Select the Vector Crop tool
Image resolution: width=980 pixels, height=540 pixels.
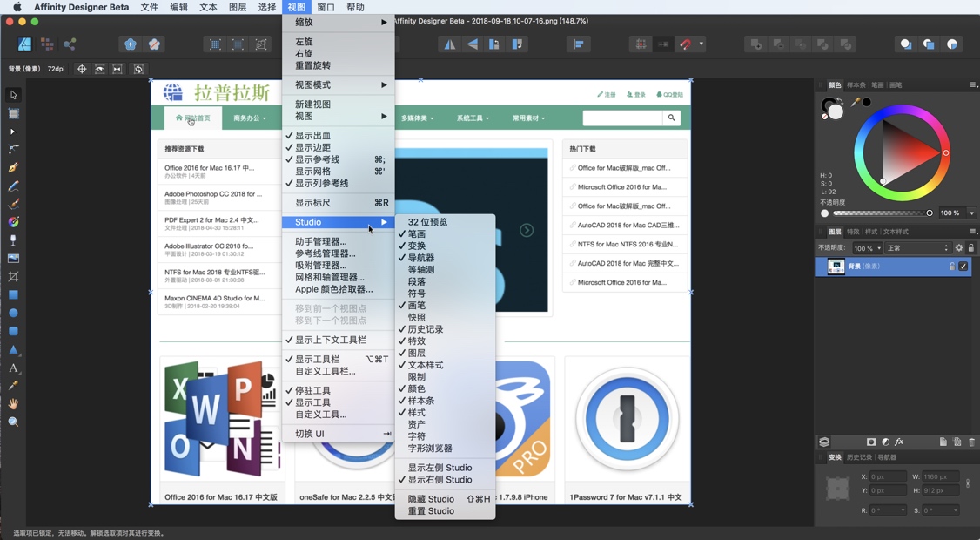tap(13, 277)
